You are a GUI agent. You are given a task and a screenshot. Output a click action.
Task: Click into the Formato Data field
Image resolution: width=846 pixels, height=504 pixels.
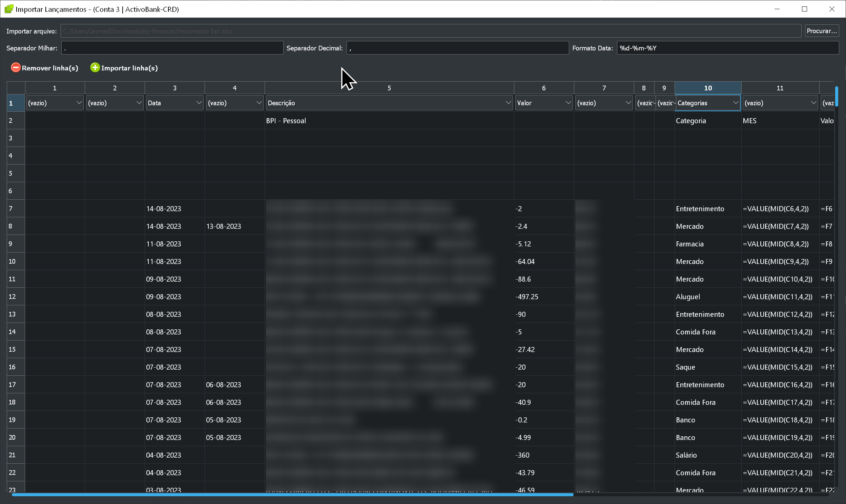(x=727, y=48)
